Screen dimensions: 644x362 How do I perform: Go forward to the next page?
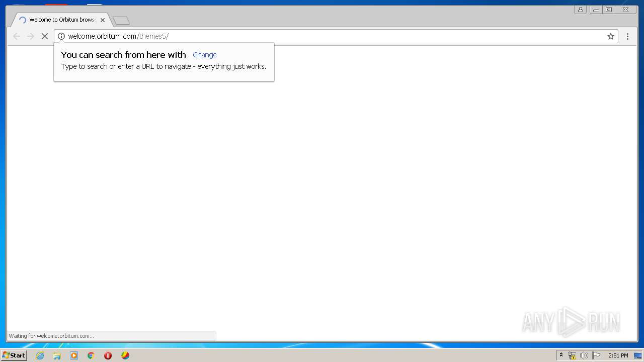[x=31, y=36]
